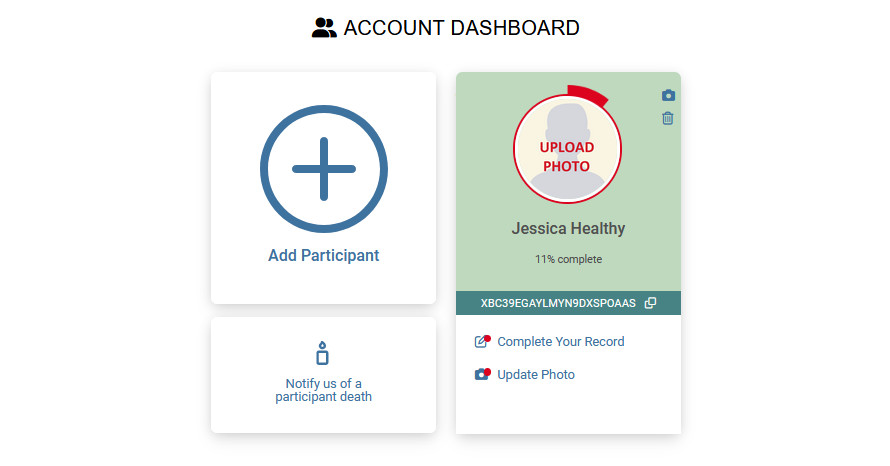Image resolution: width=890 pixels, height=466 pixels.
Task: Click the candle icon for death notification
Action: [322, 352]
